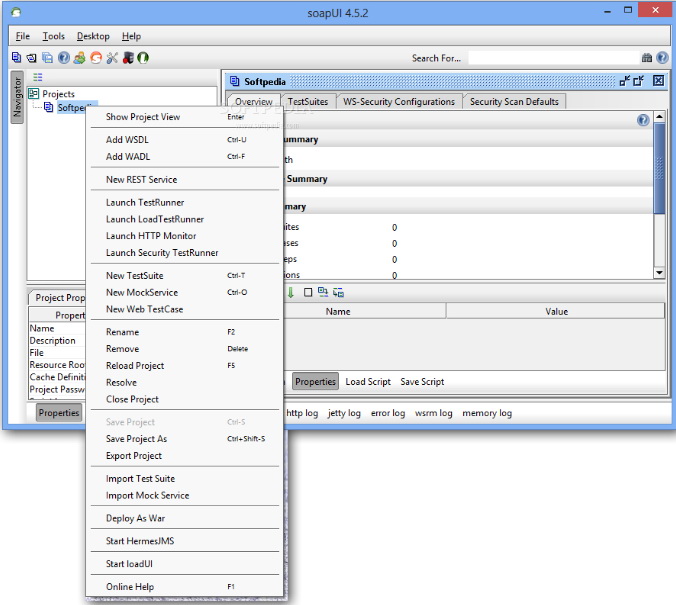Click the Save Script tab button
Viewport: 676px width, 605px height.
tap(422, 382)
